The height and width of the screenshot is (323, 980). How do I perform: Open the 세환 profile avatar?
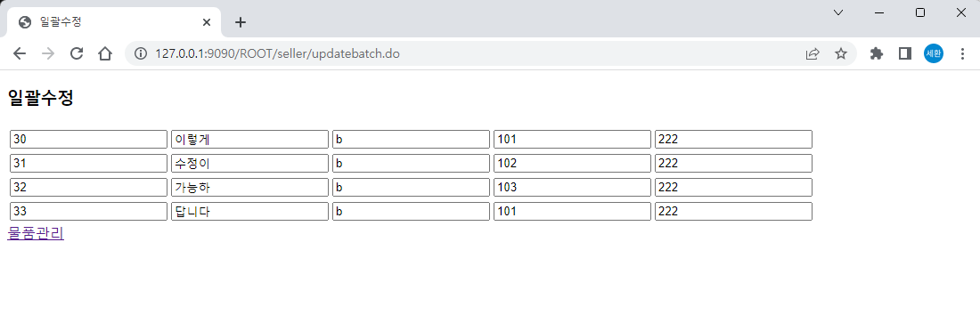coord(934,53)
